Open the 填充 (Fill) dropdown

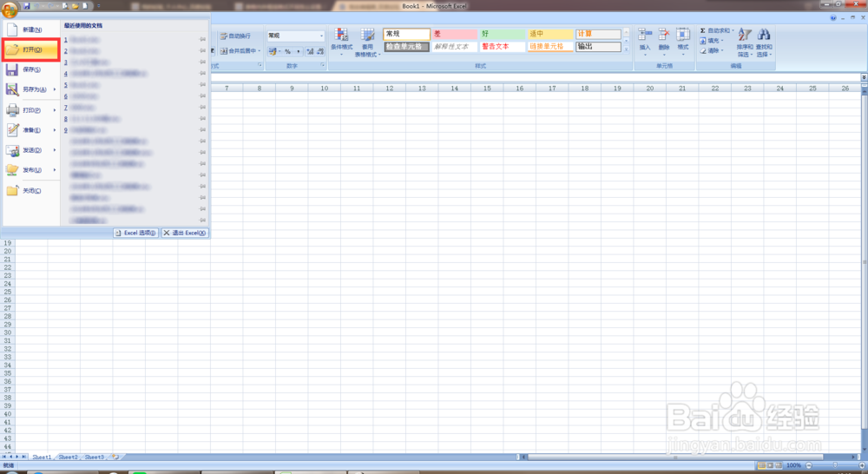[x=712, y=41]
